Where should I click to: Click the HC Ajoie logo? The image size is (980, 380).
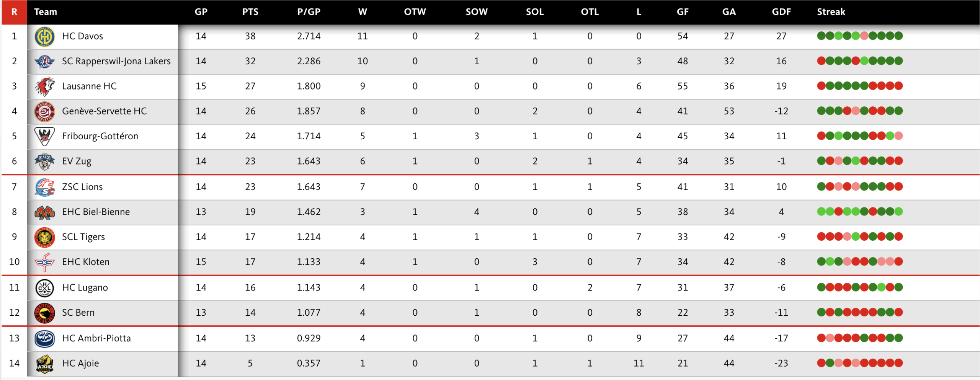click(44, 364)
